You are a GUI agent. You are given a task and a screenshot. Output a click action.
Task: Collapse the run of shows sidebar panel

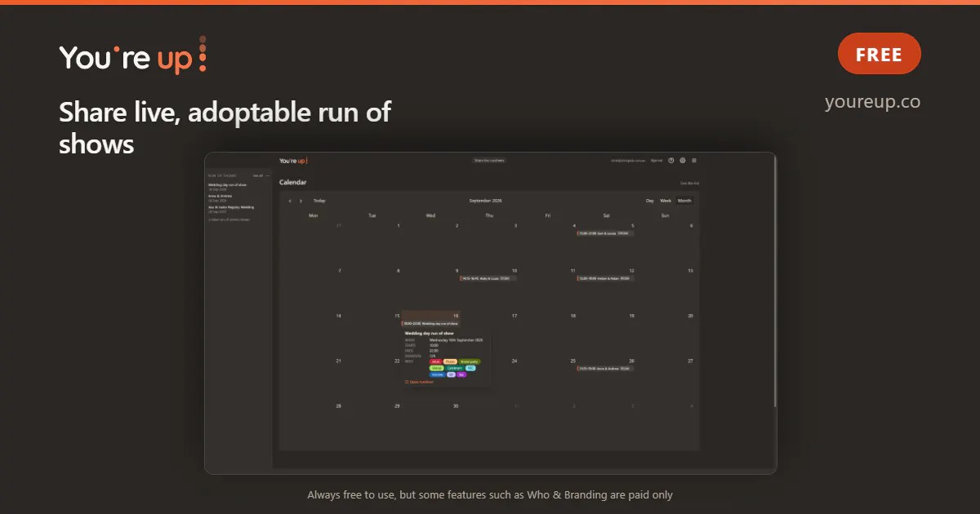(x=267, y=175)
